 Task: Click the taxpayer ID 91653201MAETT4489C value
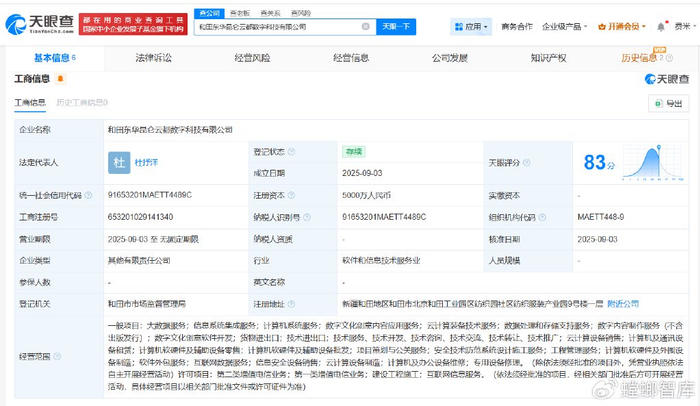tap(384, 217)
